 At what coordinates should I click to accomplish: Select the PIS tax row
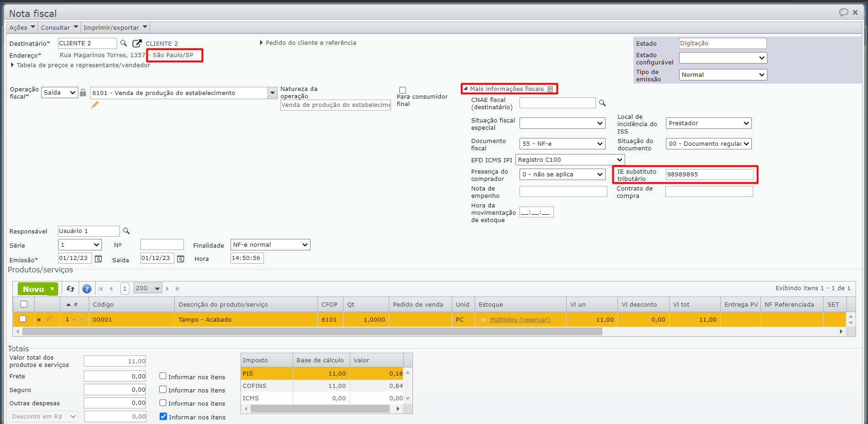coord(322,374)
